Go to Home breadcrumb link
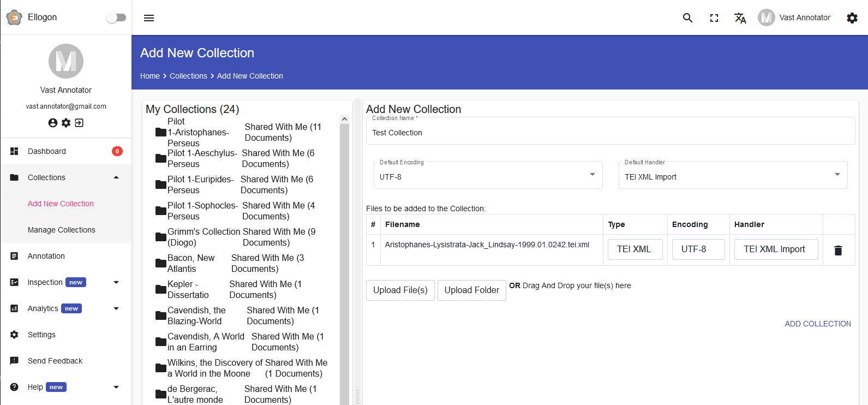868x405 pixels. point(150,76)
